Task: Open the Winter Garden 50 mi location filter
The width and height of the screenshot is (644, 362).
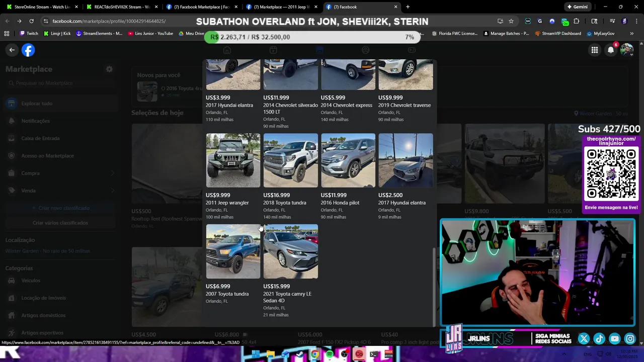Action: (x=601, y=114)
